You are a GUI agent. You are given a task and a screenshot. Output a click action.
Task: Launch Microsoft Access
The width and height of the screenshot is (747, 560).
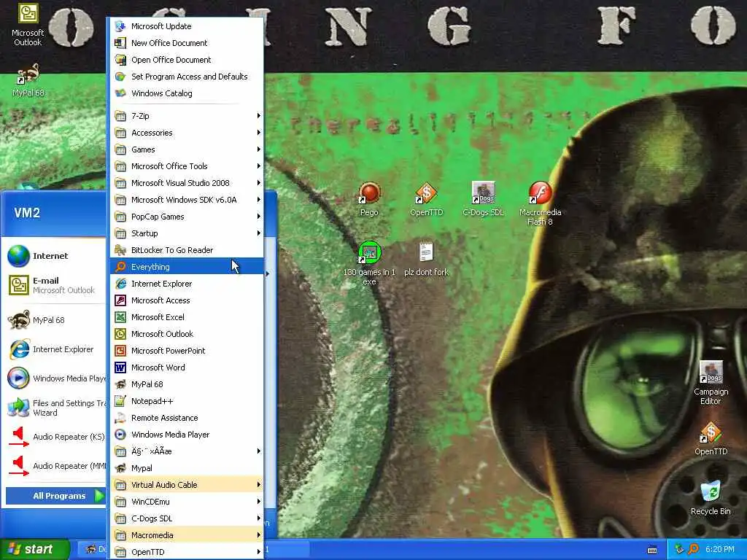click(187, 300)
